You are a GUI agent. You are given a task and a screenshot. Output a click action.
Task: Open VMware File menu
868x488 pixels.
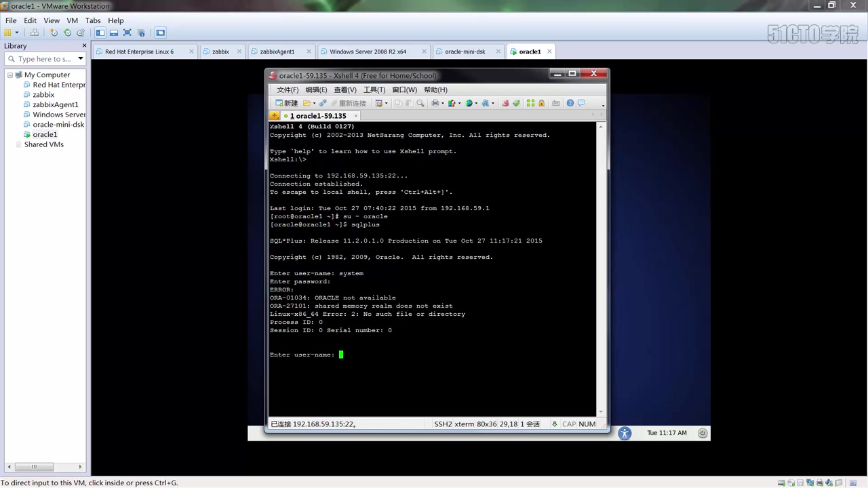pyautogui.click(x=11, y=20)
